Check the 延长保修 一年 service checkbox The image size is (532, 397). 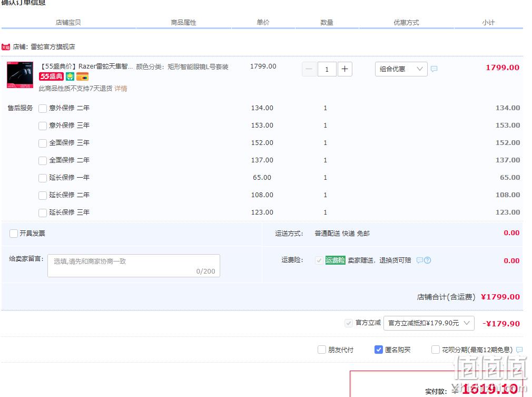point(43,178)
